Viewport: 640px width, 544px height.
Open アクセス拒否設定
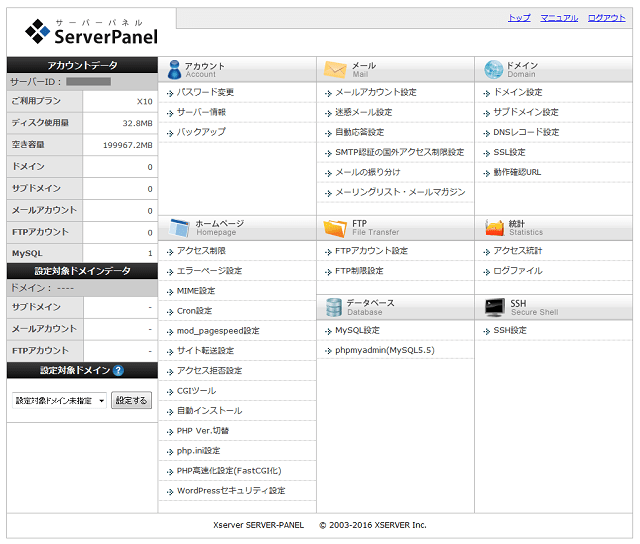[209, 371]
